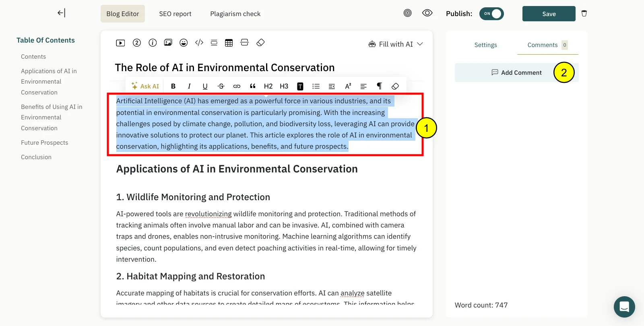Click the Habitat Mapping and Restoration heading

tap(190, 276)
